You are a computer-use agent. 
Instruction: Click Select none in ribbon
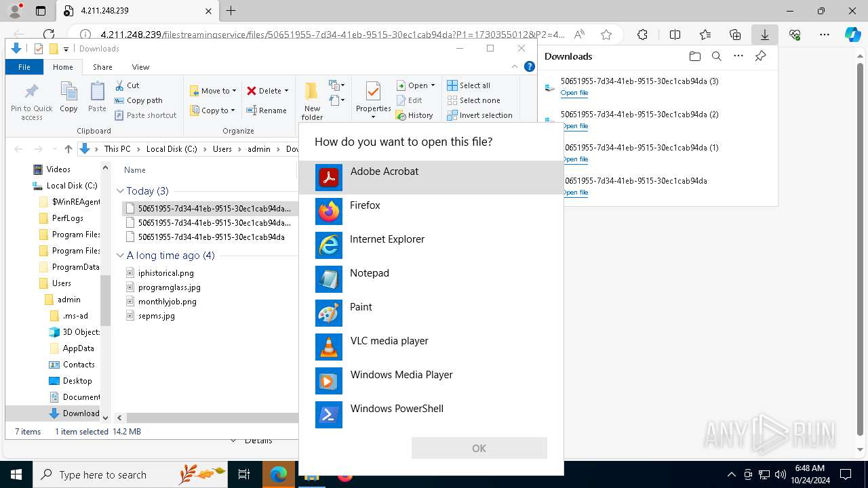coord(473,100)
